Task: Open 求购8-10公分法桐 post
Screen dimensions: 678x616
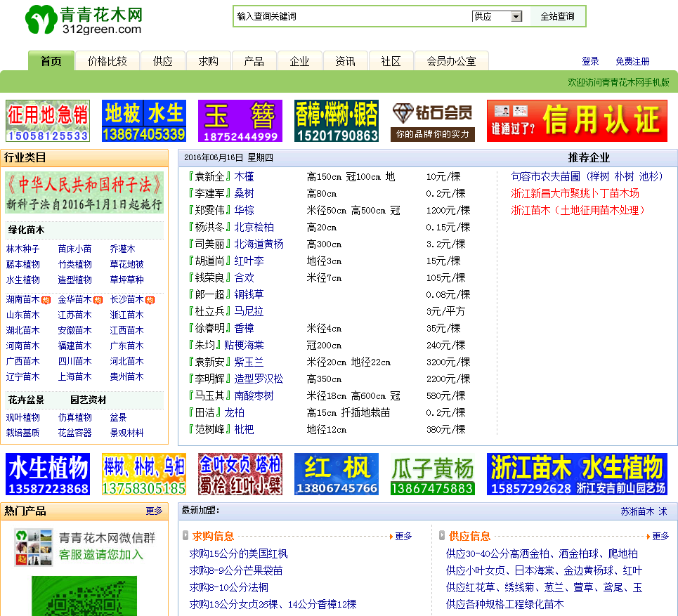Action: [x=229, y=587]
